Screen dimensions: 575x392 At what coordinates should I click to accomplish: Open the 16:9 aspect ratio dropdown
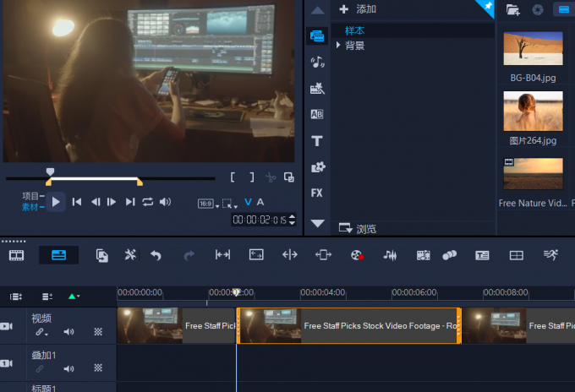pos(208,204)
